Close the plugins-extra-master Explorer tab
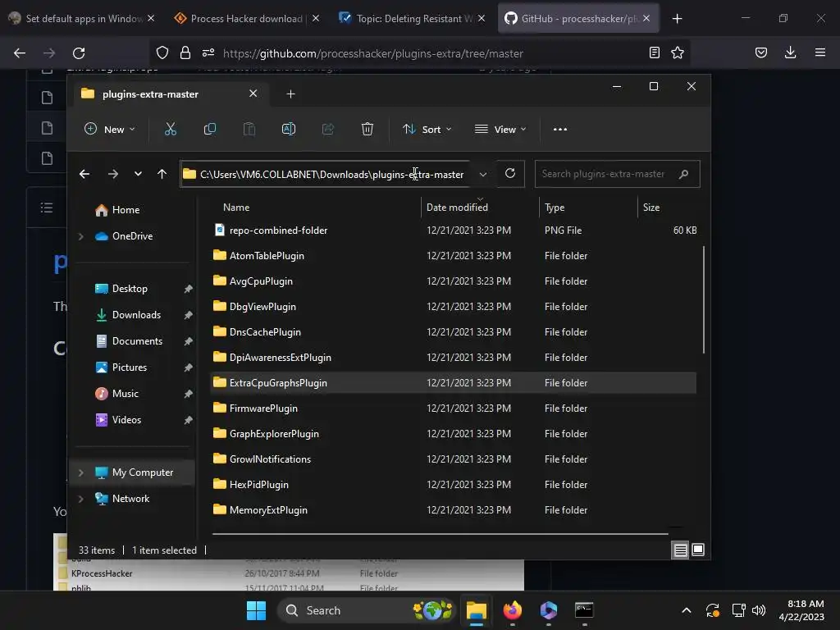The width and height of the screenshot is (840, 630). 253,94
